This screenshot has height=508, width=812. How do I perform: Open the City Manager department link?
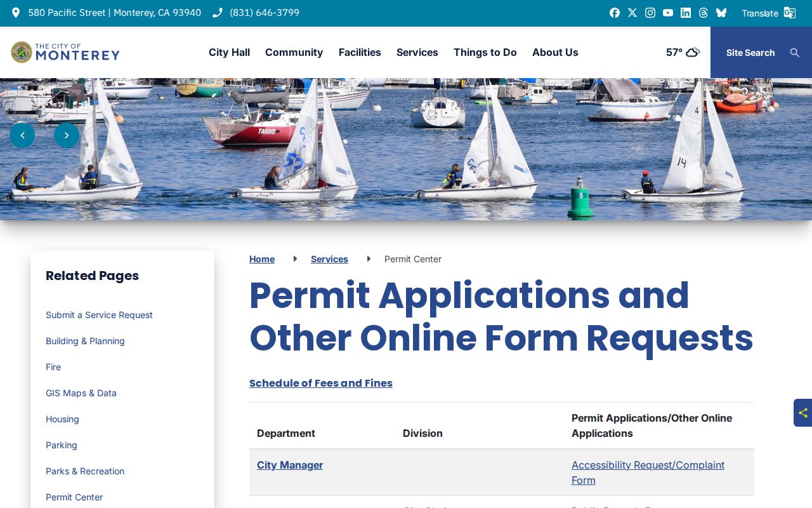click(x=290, y=465)
